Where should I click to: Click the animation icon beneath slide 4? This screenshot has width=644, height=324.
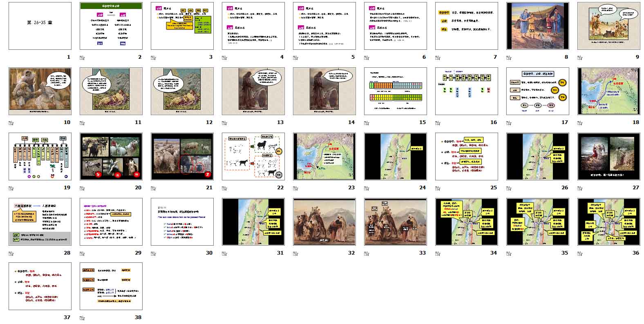click(x=225, y=58)
